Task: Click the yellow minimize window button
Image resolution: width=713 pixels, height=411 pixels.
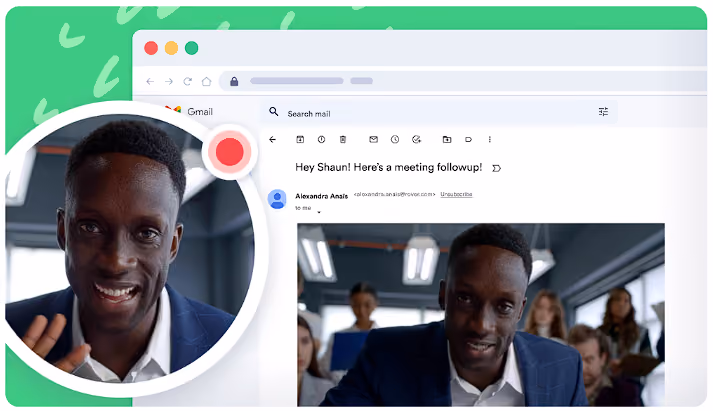Action: tap(171, 48)
